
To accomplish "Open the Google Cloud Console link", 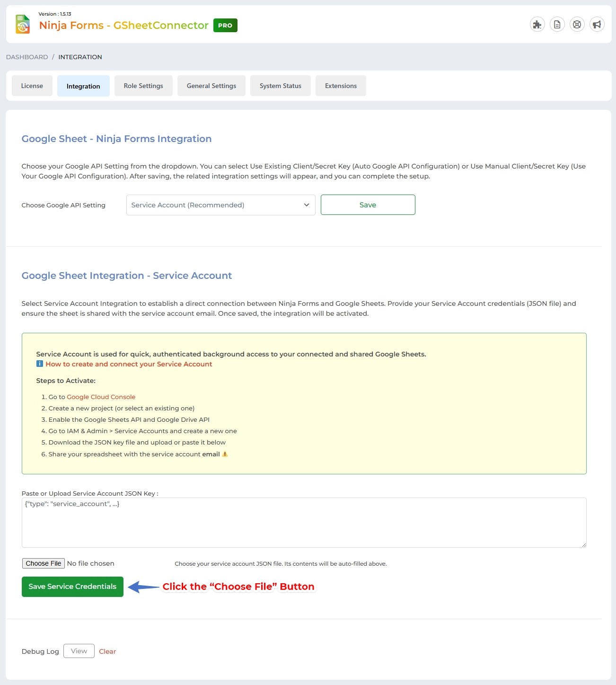I will click(100, 397).
